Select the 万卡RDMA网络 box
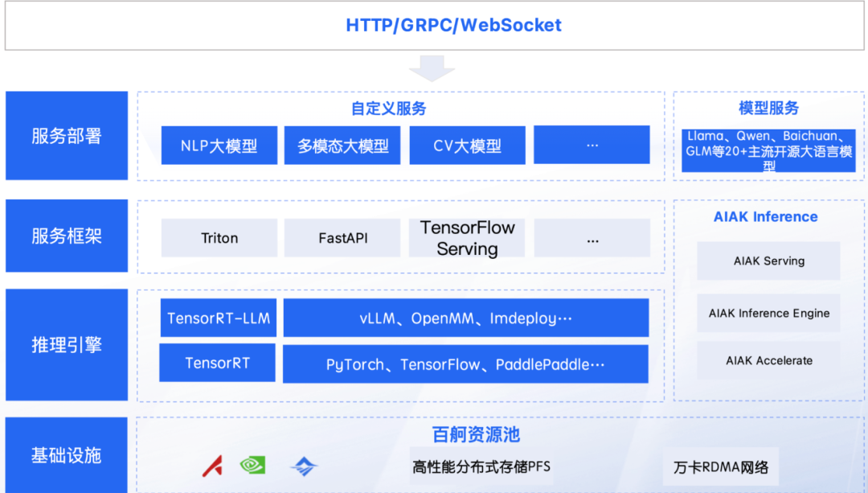868x493 pixels. tap(721, 467)
